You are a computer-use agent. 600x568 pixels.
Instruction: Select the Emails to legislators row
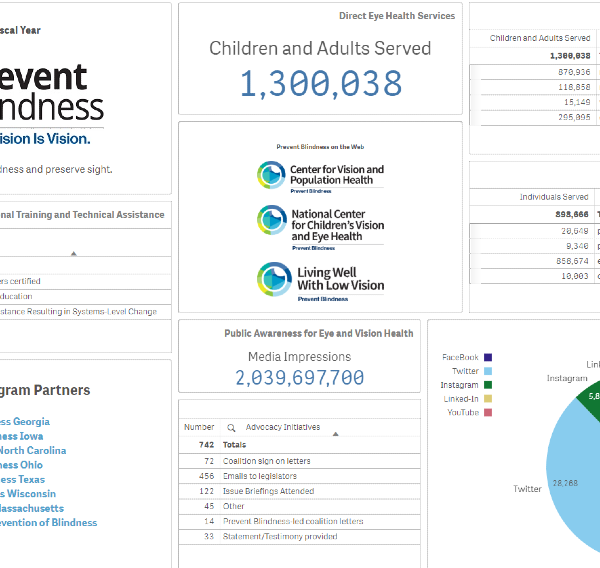tap(299, 476)
